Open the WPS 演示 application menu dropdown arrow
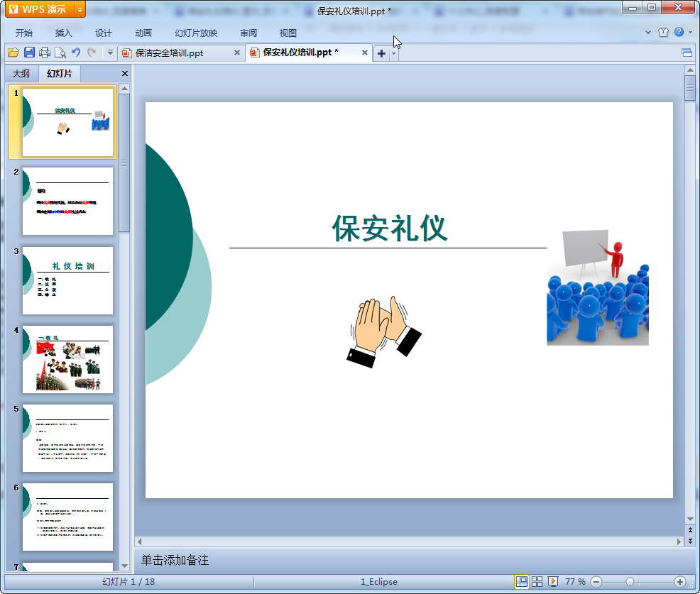This screenshot has height=594, width=700. pos(80,9)
